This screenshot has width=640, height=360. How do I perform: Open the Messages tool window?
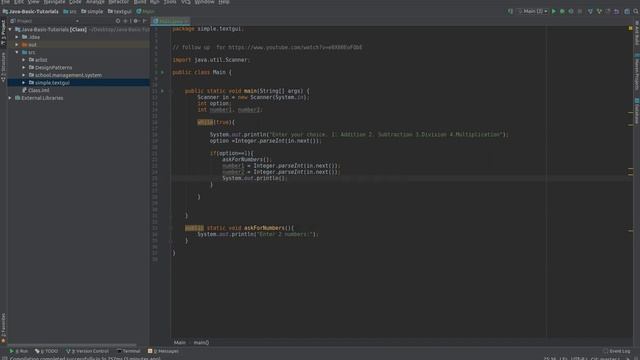[163, 351]
